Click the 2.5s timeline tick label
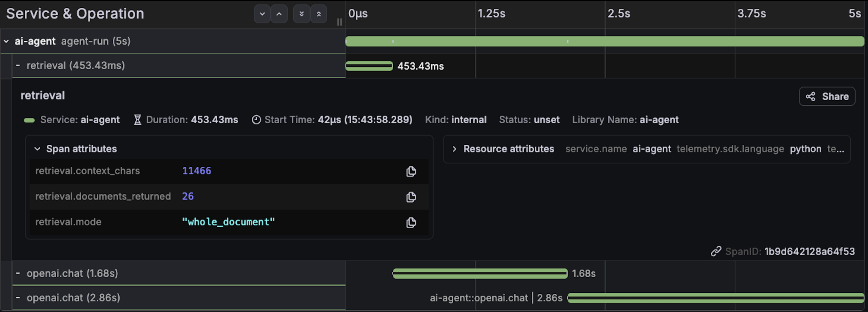 (x=619, y=14)
